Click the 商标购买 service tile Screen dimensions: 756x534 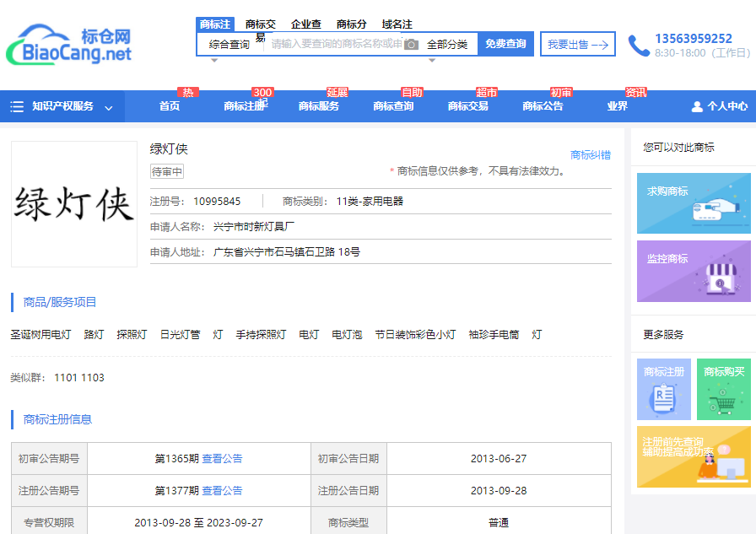point(724,390)
